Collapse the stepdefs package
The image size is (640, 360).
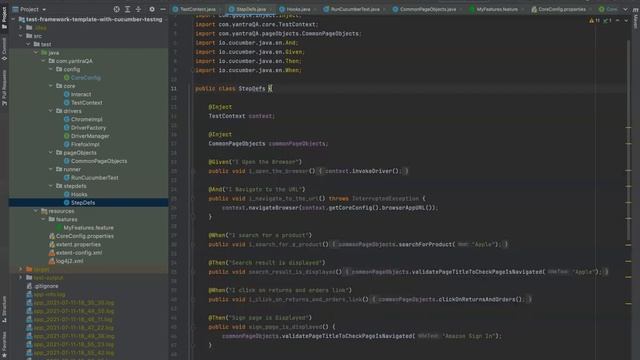tap(51, 186)
